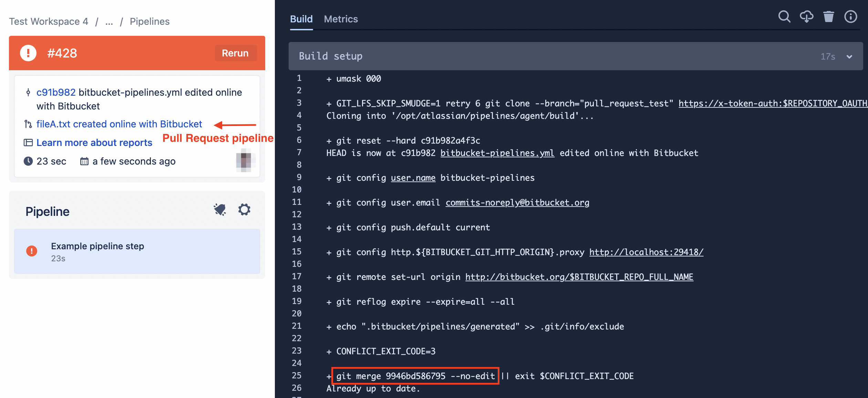Viewport: 868px width, 398px height.
Task: Download the build log via cloud icon
Action: coord(806,17)
